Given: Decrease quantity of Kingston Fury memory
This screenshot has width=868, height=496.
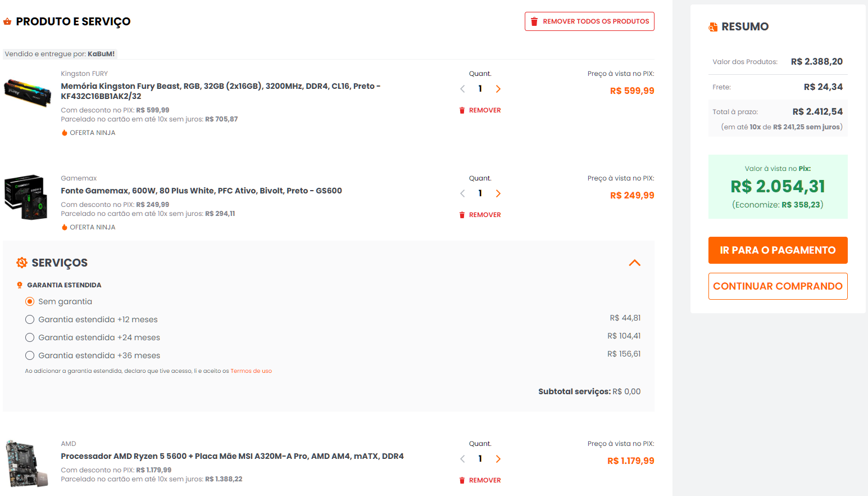Looking at the screenshot, I should [462, 89].
